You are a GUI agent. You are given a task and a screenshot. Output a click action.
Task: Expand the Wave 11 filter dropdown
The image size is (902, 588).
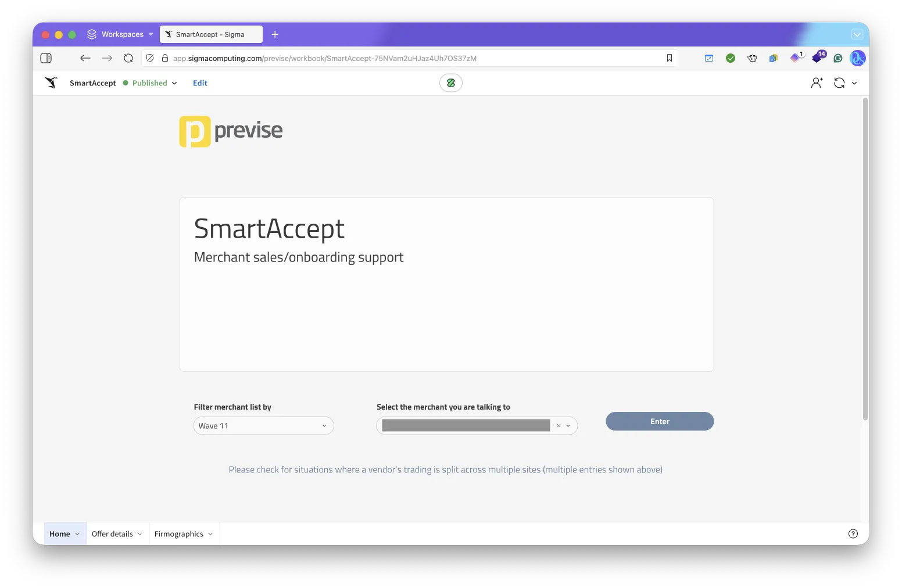click(x=324, y=426)
